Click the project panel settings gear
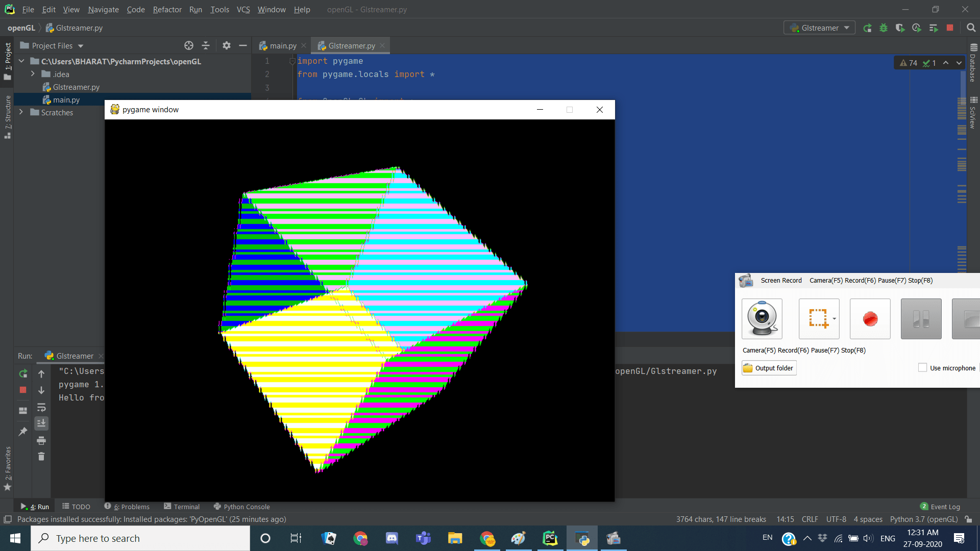This screenshot has height=551, width=980. tap(227, 45)
